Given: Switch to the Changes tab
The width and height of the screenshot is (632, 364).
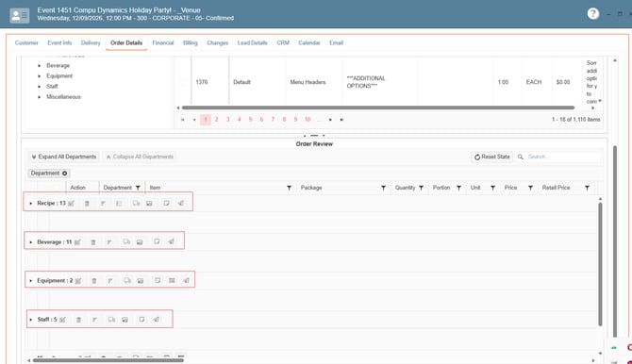Looking at the screenshot, I should point(217,42).
